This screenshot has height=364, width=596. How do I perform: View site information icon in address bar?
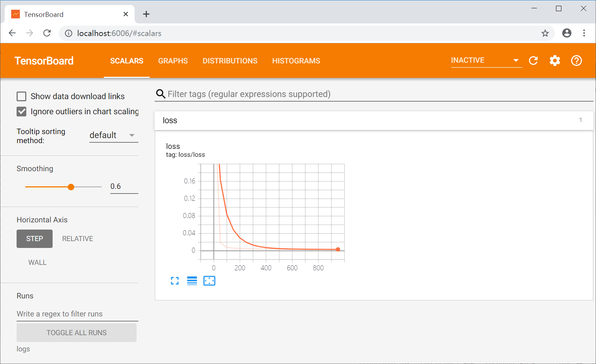pos(68,33)
